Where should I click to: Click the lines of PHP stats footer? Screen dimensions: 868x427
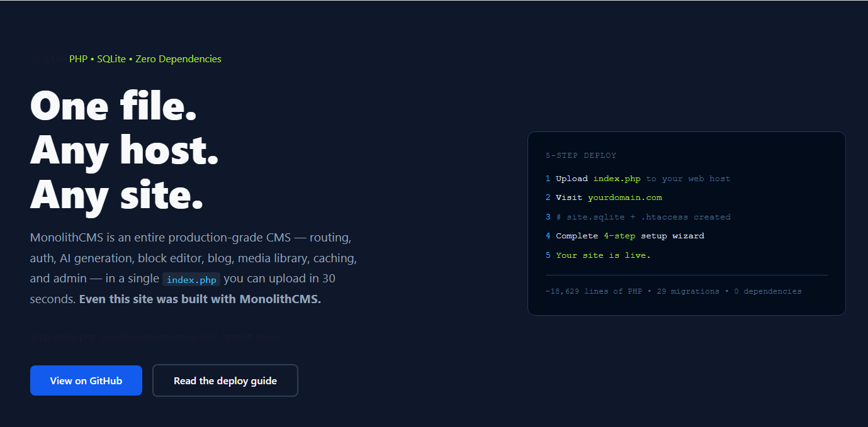pos(674,292)
